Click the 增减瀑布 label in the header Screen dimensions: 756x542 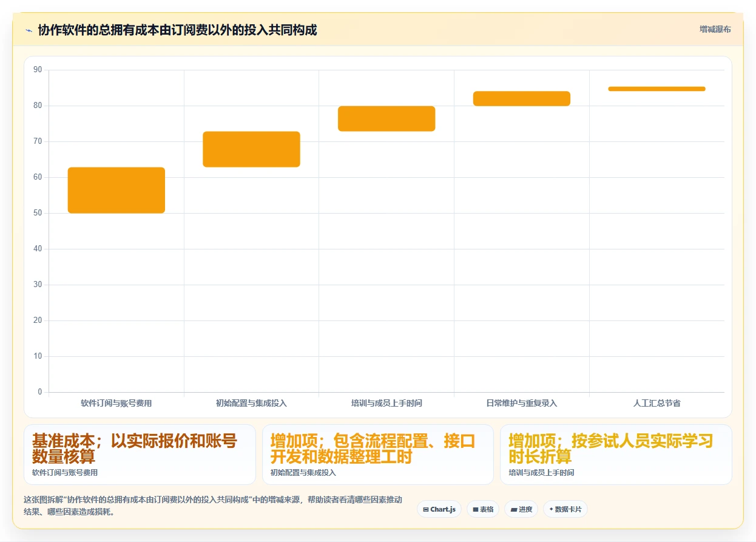point(715,29)
